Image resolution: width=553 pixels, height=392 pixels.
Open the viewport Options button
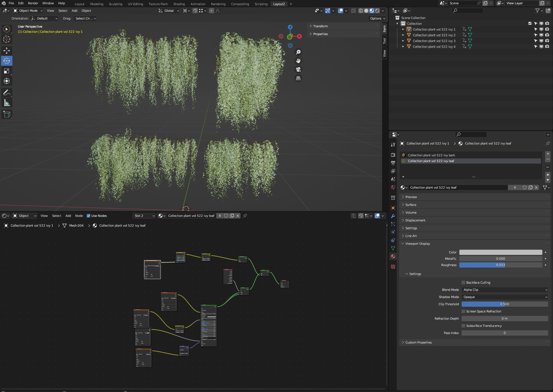(377, 18)
